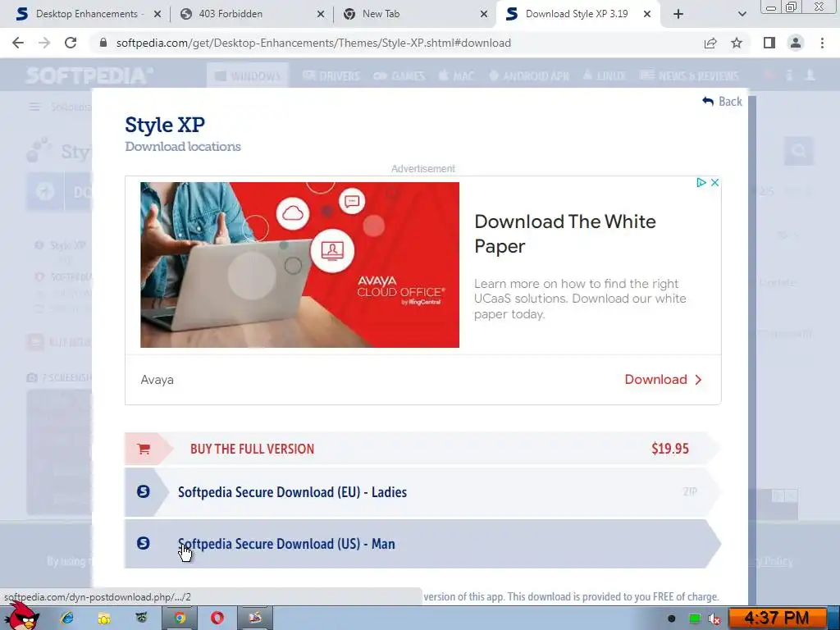The height and width of the screenshot is (630, 840).
Task: Open the file explorer folder taskbar icon
Action: coord(104,619)
